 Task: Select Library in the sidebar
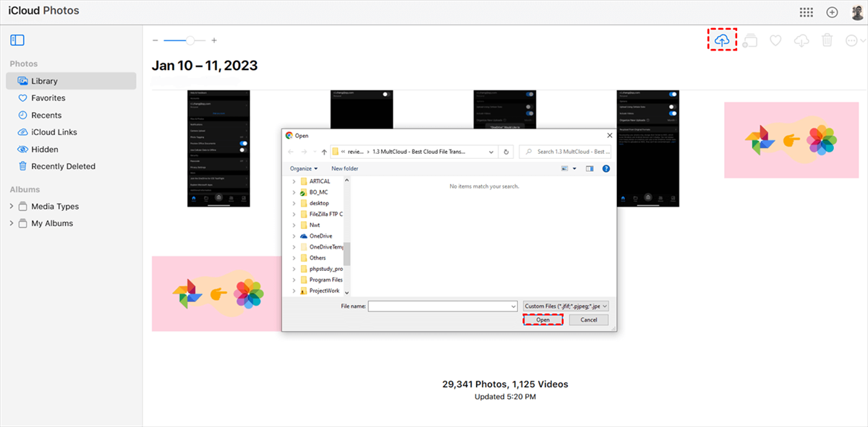(x=71, y=81)
